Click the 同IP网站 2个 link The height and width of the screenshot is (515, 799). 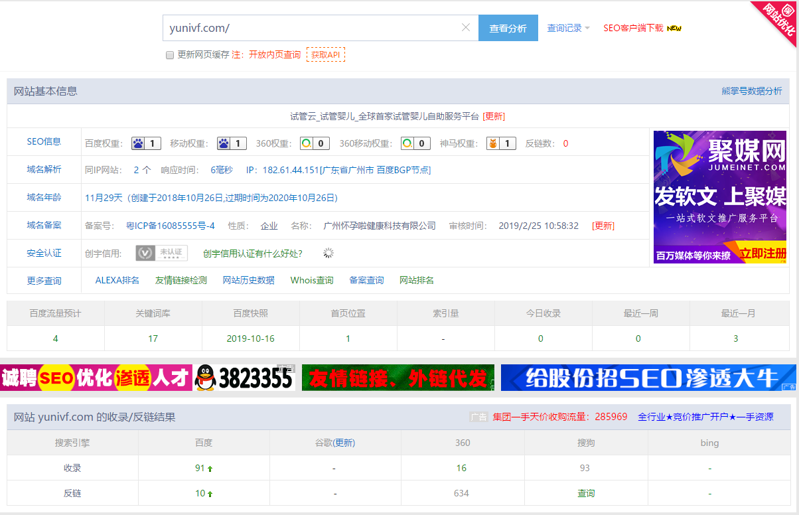(142, 170)
